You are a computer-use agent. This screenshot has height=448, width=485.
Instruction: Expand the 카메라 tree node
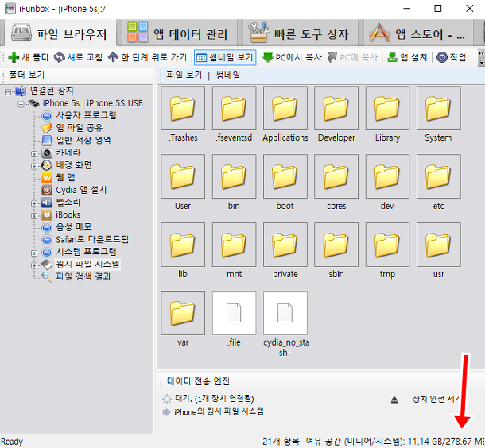tap(34, 153)
